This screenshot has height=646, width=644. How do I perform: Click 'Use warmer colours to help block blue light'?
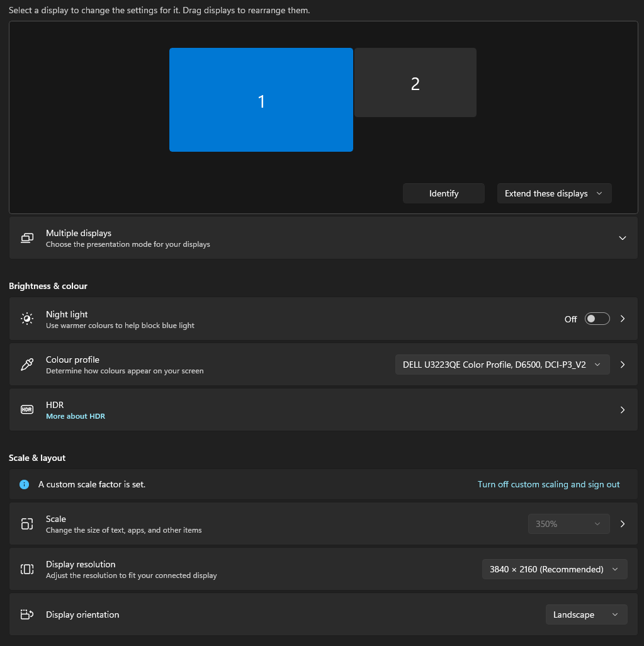tap(120, 326)
